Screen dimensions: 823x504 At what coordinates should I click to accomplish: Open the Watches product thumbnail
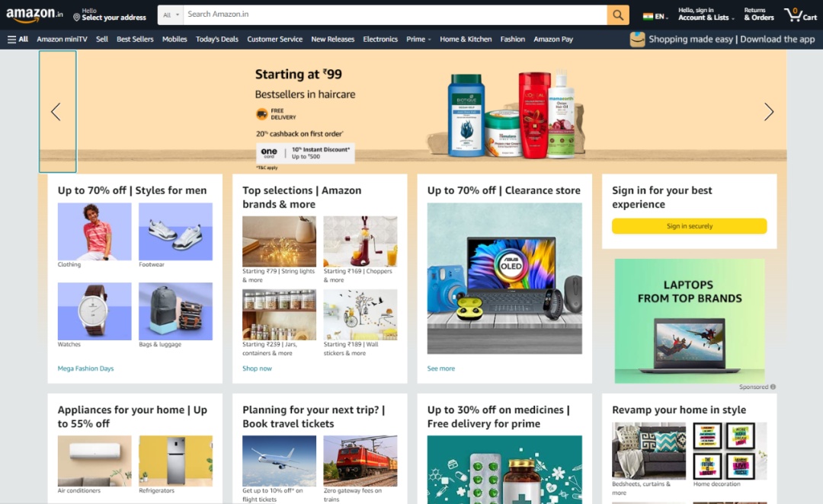[x=94, y=311]
